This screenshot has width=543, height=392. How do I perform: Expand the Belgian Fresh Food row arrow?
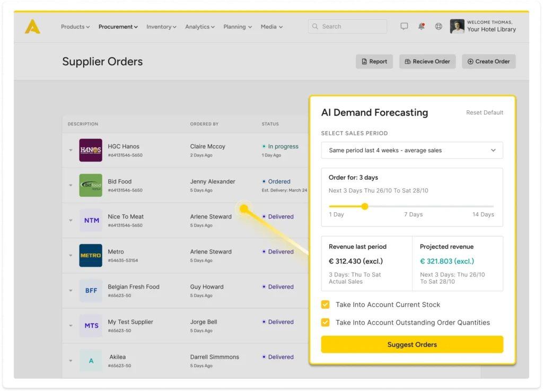[x=71, y=291]
